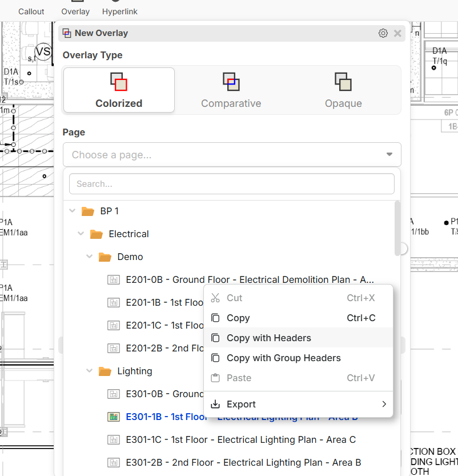Collapse the BP 1 folder
Image resolution: width=458 pixels, height=476 pixels.
pos(72,211)
